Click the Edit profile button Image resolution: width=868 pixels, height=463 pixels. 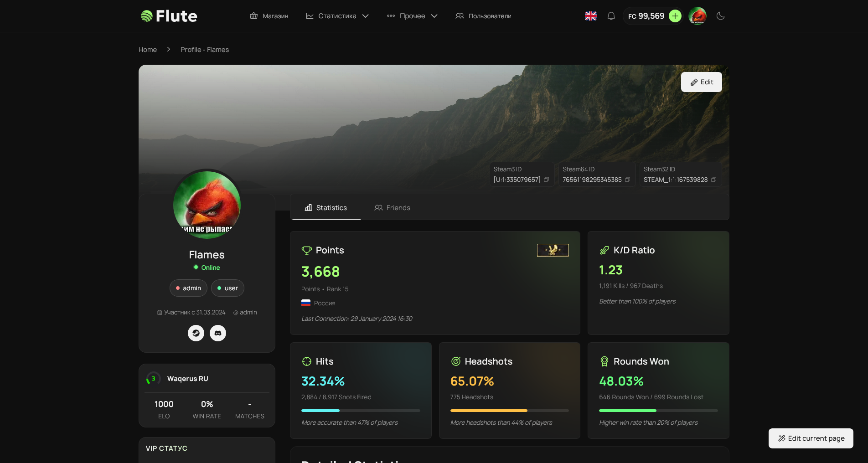click(701, 82)
